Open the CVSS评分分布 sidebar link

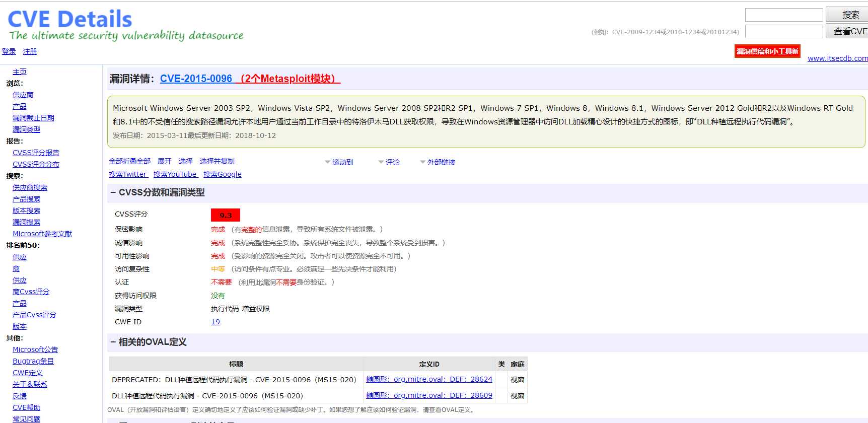pyautogui.click(x=36, y=164)
